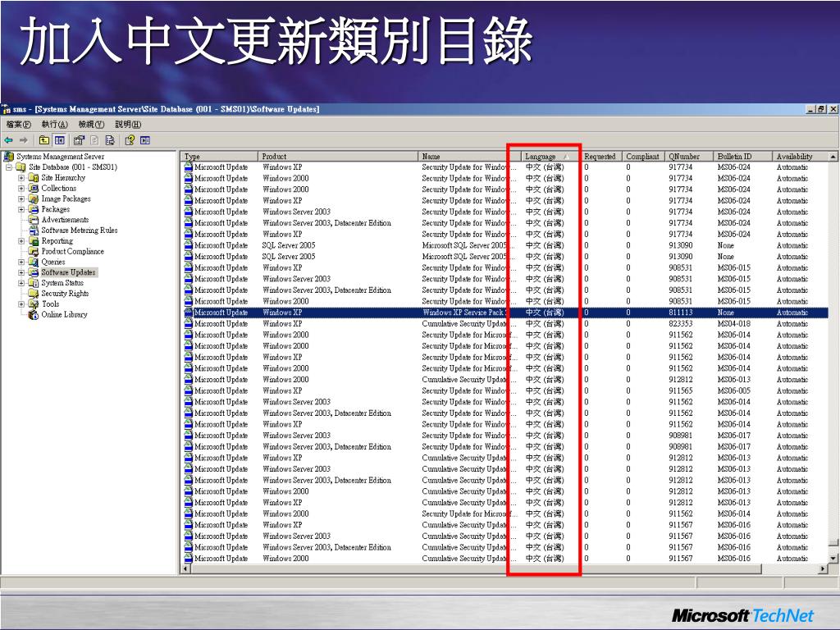Viewport: 840px width, 630px height.
Task: Expand the Tools node
Action: point(21,304)
